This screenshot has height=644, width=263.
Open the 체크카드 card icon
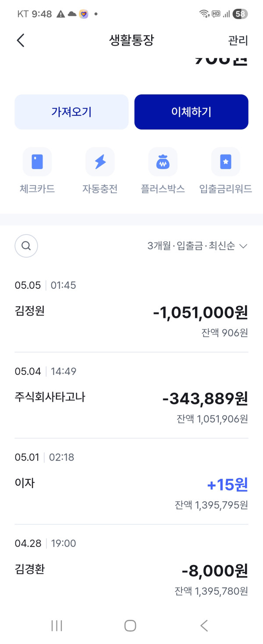(37, 162)
